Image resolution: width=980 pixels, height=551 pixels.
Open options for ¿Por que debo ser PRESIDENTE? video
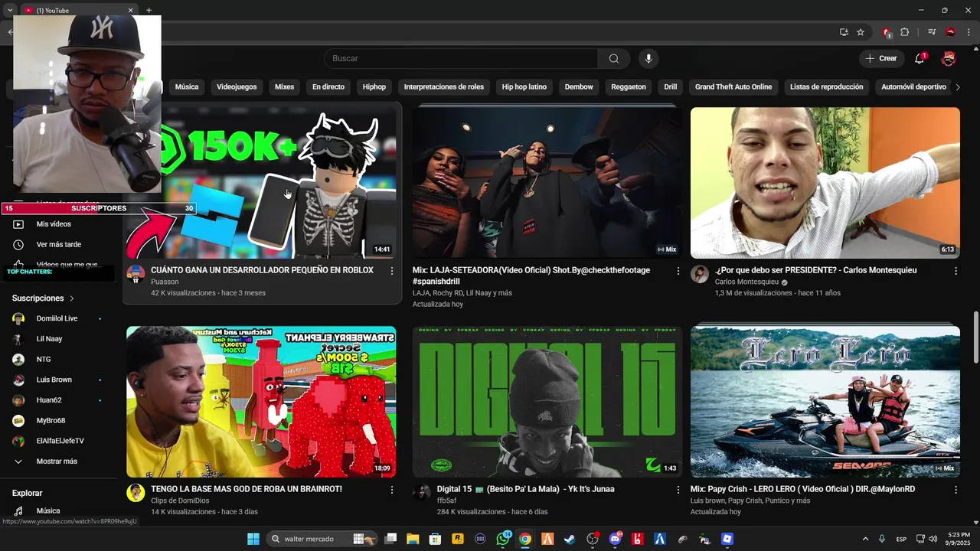tap(955, 271)
